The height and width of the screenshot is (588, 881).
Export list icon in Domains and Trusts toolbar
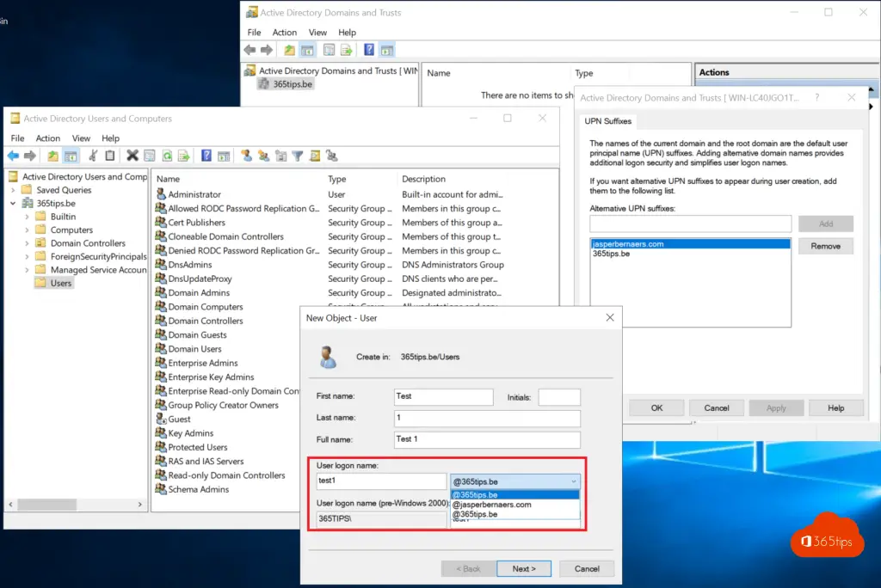[x=347, y=50]
